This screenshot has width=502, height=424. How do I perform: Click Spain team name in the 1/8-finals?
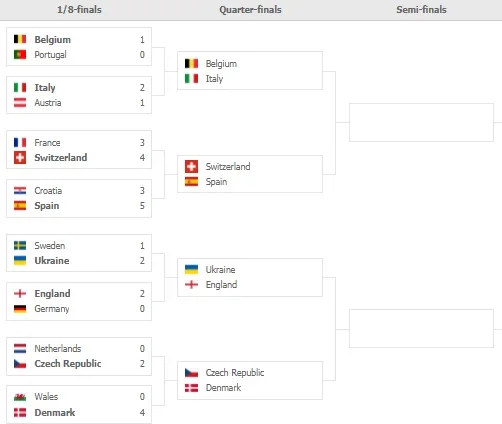[47, 206]
